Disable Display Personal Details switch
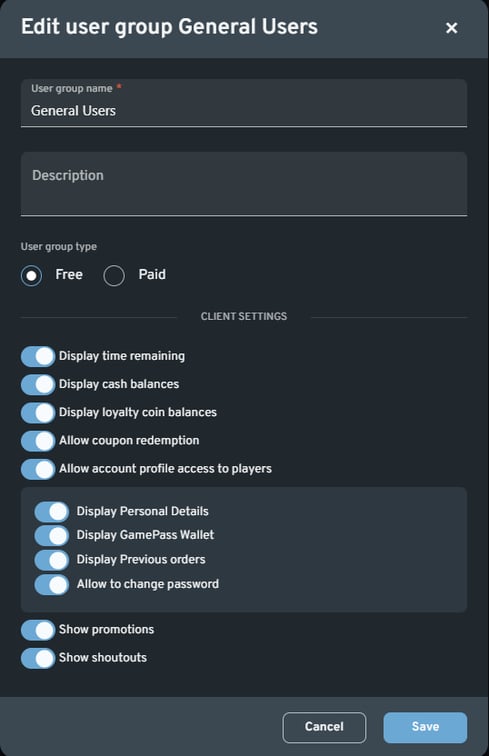Screen dimensions: 489x756 coord(52,512)
